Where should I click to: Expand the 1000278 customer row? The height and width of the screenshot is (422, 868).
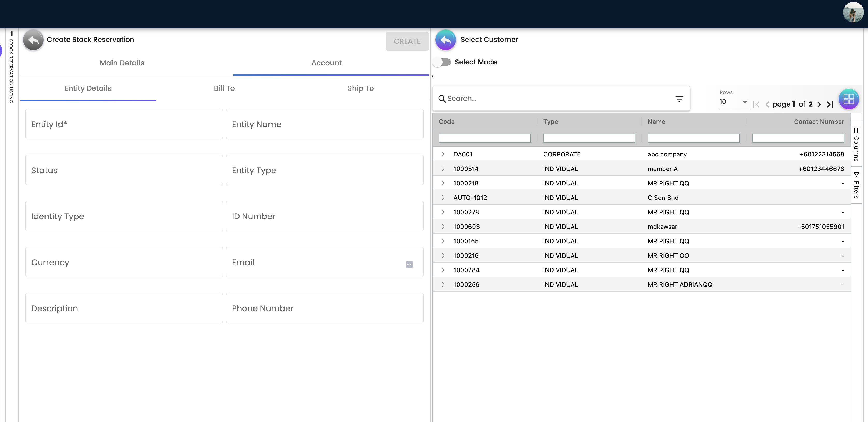coord(443,212)
